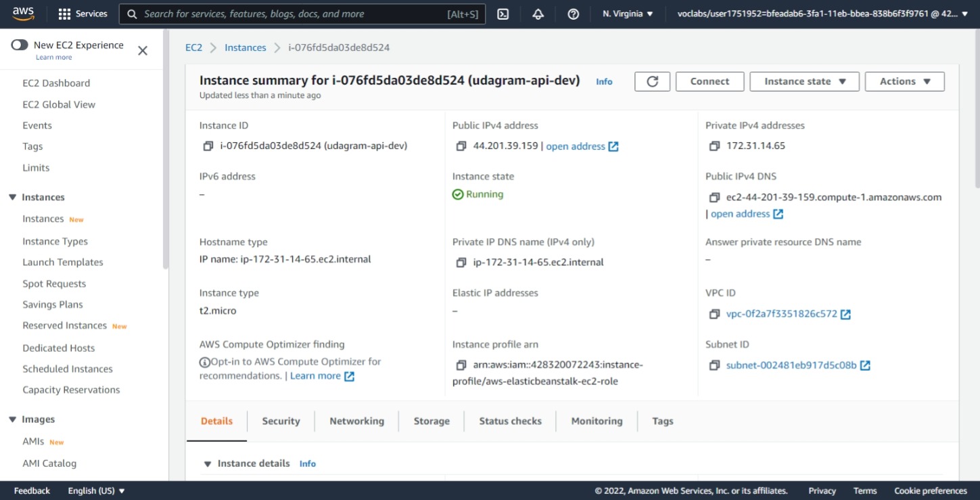Image resolution: width=980 pixels, height=500 pixels.
Task: Open the notifications bell
Action: tap(538, 14)
